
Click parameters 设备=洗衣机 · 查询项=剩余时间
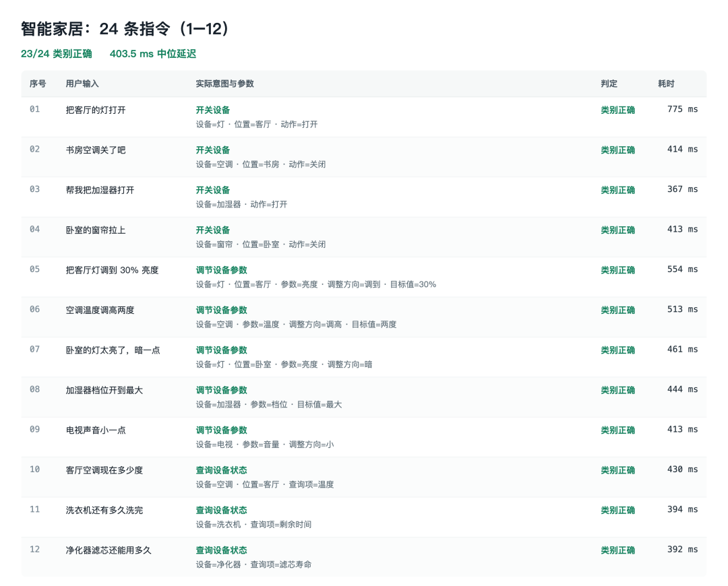pyautogui.click(x=253, y=524)
